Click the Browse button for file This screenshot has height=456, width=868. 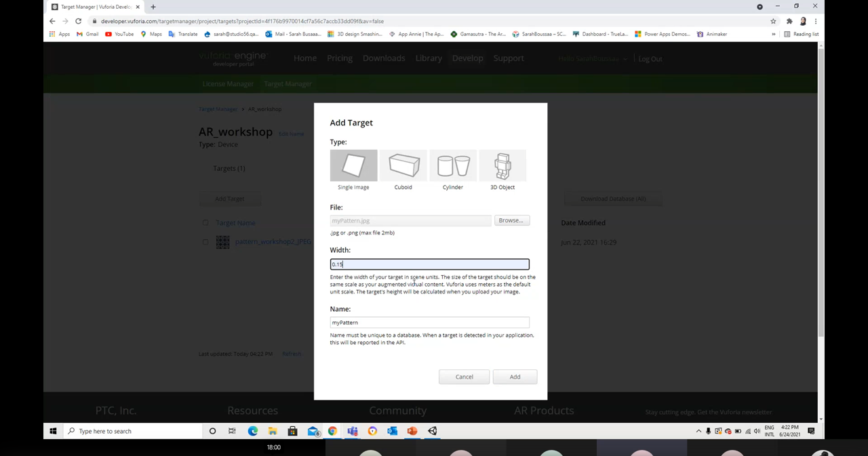click(x=511, y=220)
